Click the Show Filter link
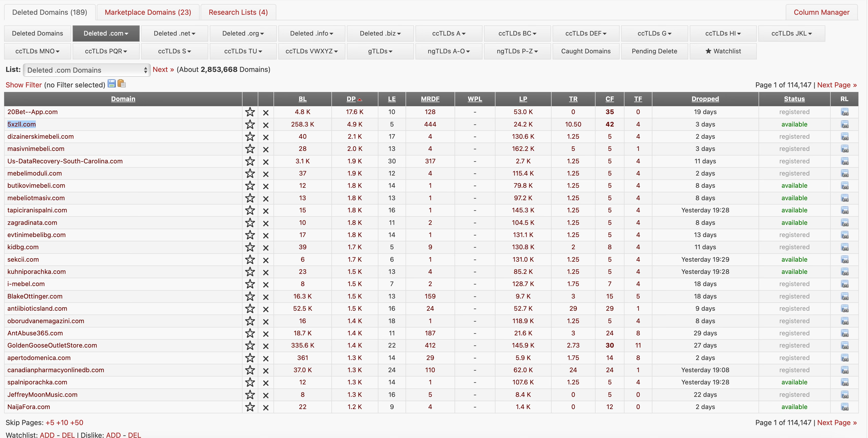 click(24, 85)
